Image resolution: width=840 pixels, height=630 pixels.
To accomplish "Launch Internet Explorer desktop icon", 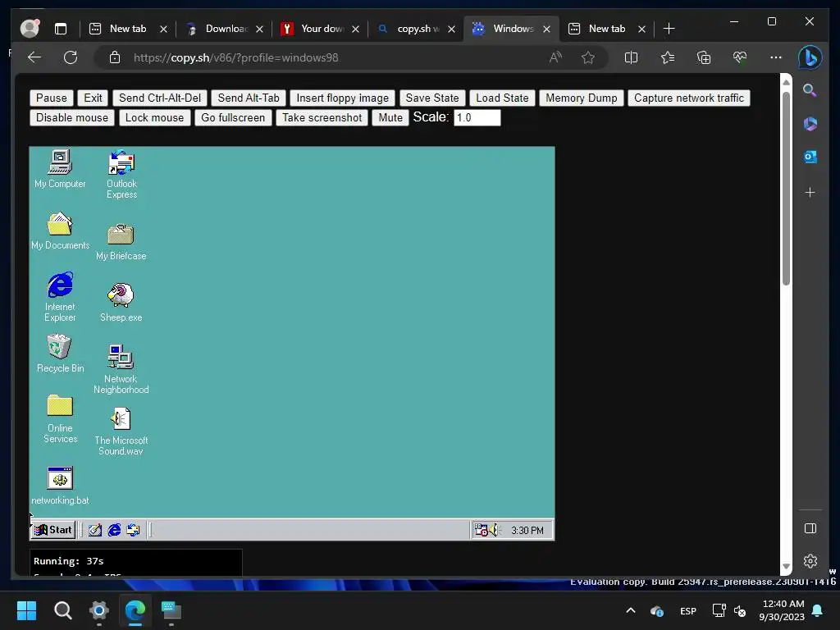I will click(x=60, y=297).
